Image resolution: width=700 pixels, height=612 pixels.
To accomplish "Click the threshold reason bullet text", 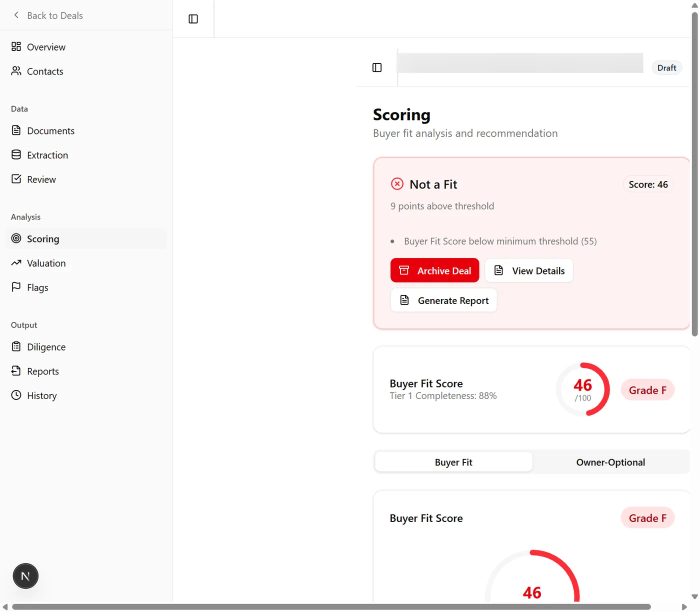I will 500,241.
